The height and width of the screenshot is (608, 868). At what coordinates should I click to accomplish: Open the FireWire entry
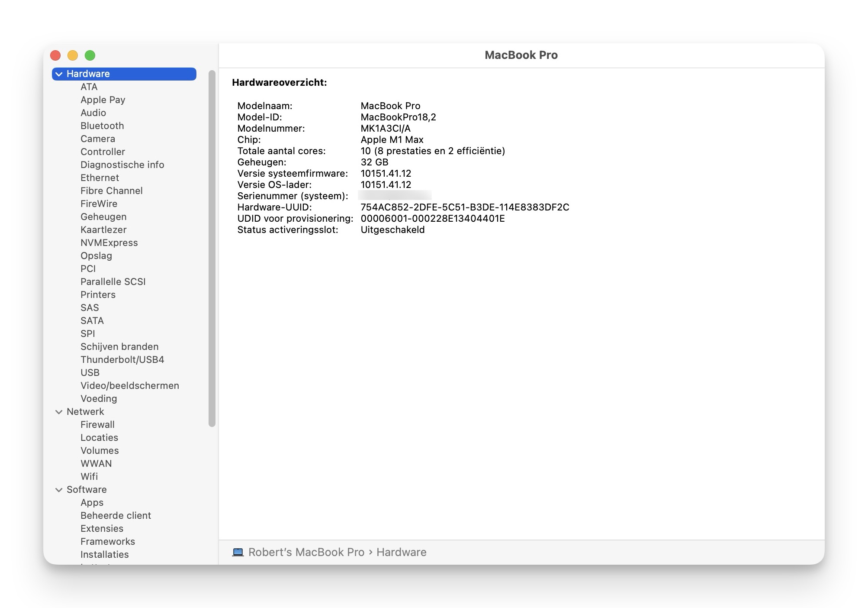(99, 204)
